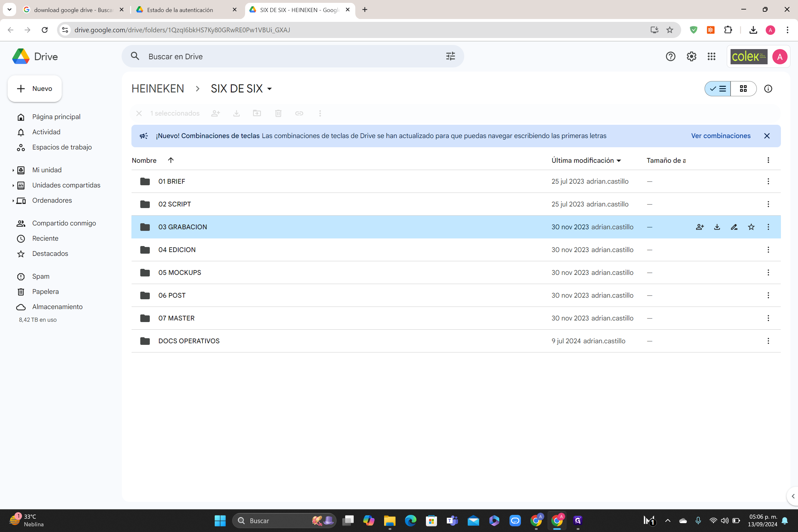798x532 pixels.
Task: Open Google apps grid
Action: coord(712,56)
